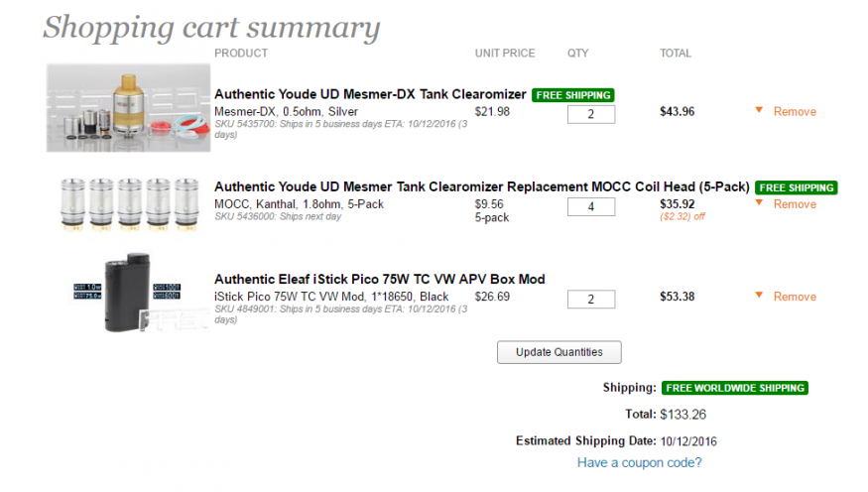Screen dimensions: 868x492
Task: Open the MOCC coil heads product image
Action: tap(129, 203)
